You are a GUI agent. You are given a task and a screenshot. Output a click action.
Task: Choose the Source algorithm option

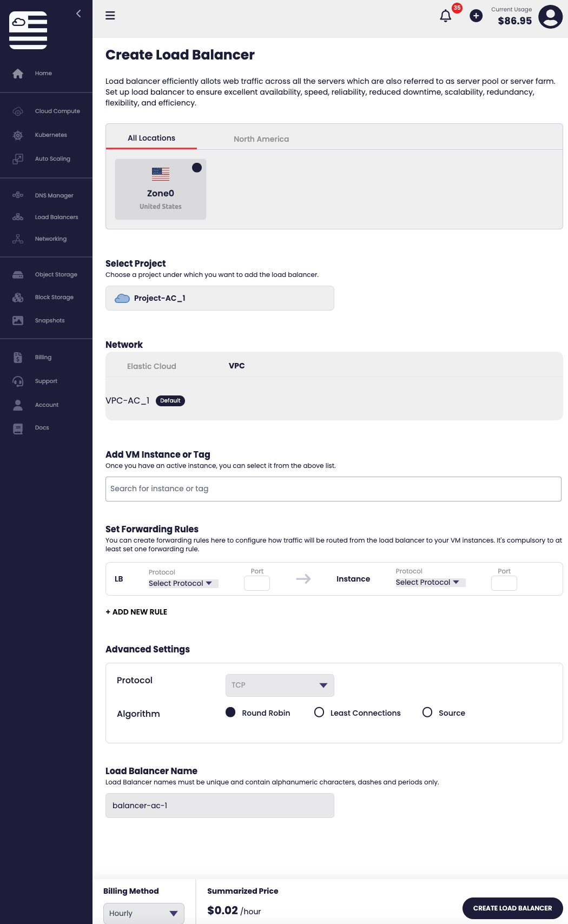tap(427, 712)
